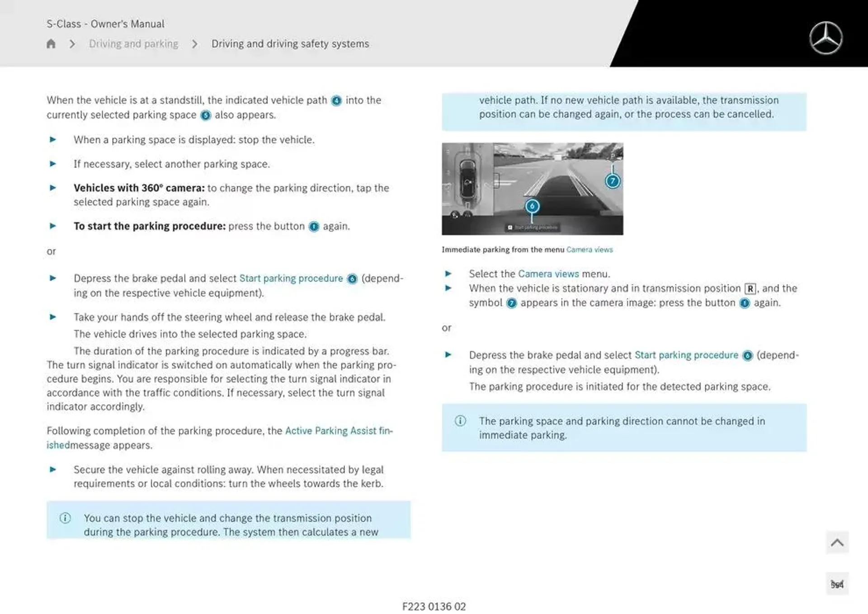Select the Driving and driving safety systems breadcrumb
This screenshot has width=868, height=614.
(x=289, y=43)
